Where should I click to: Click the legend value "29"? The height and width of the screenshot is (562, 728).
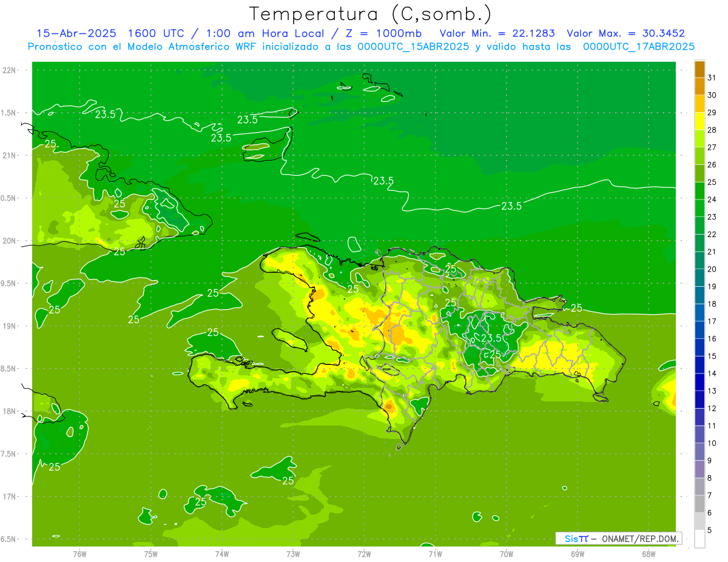(712, 113)
